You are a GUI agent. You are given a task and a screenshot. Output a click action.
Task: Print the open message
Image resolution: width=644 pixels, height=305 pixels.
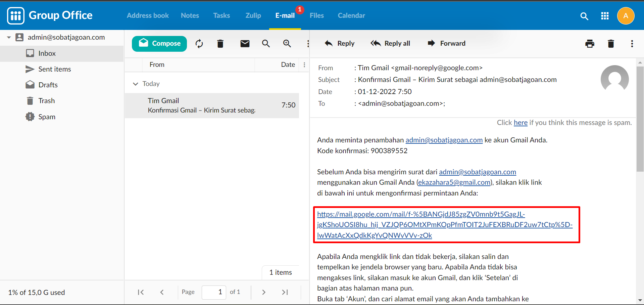[590, 44]
